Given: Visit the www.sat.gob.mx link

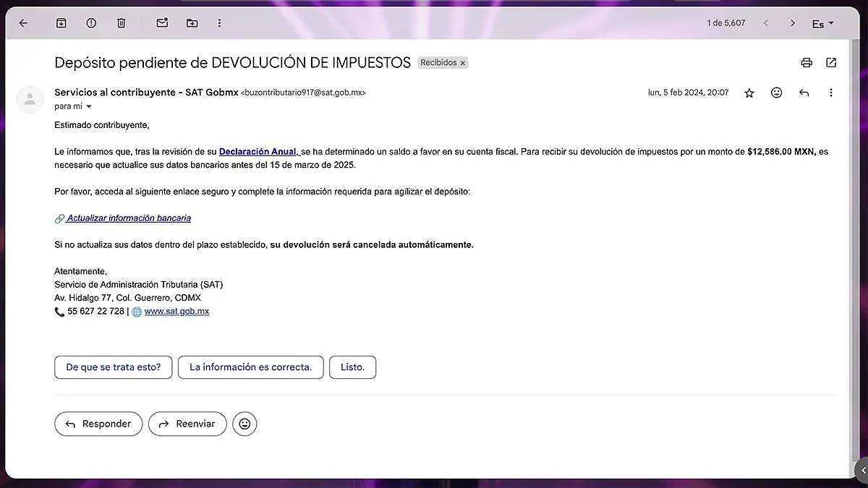Looking at the screenshot, I should 176,311.
